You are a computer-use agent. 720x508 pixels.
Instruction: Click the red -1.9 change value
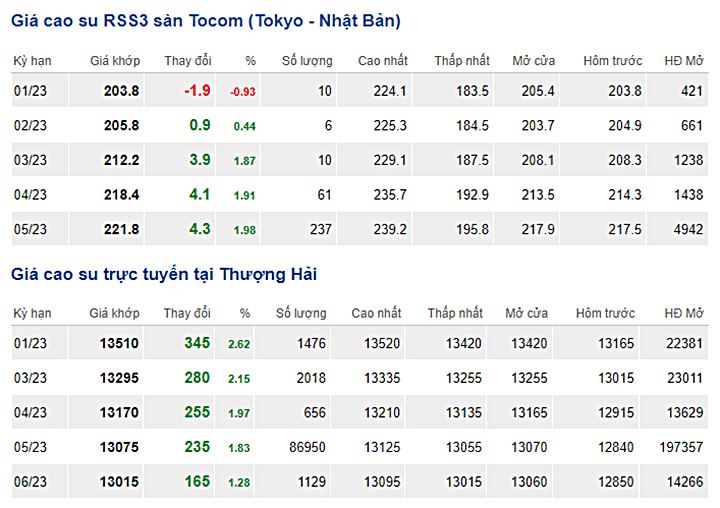[197, 91]
